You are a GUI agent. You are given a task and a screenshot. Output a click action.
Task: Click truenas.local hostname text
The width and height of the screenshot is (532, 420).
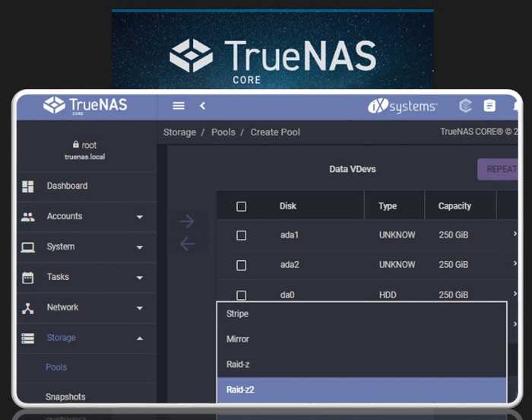(85, 157)
